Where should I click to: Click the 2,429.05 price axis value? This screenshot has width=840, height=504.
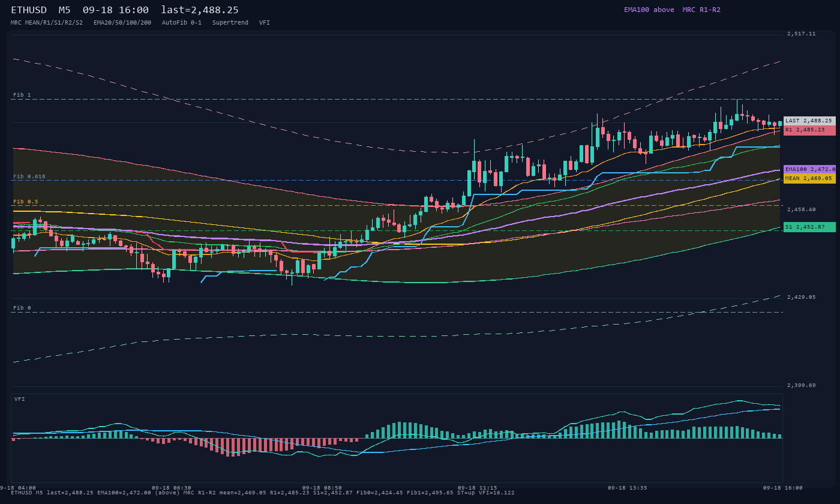click(802, 297)
